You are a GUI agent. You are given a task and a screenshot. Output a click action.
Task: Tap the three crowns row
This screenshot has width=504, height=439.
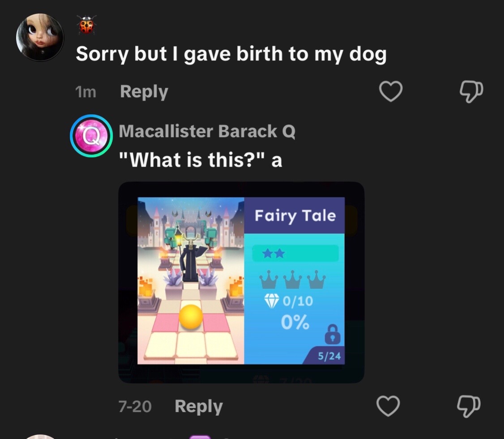292,280
